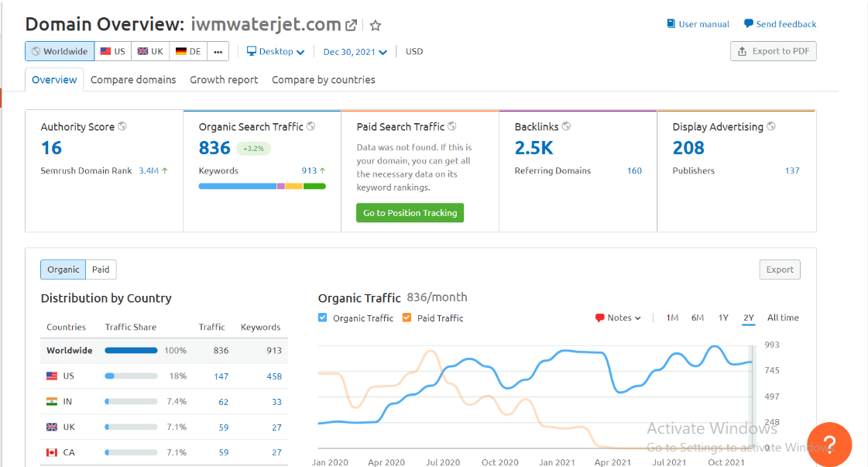Open iwmwaterjet.com via external link icon
The image size is (868, 467).
351,25
